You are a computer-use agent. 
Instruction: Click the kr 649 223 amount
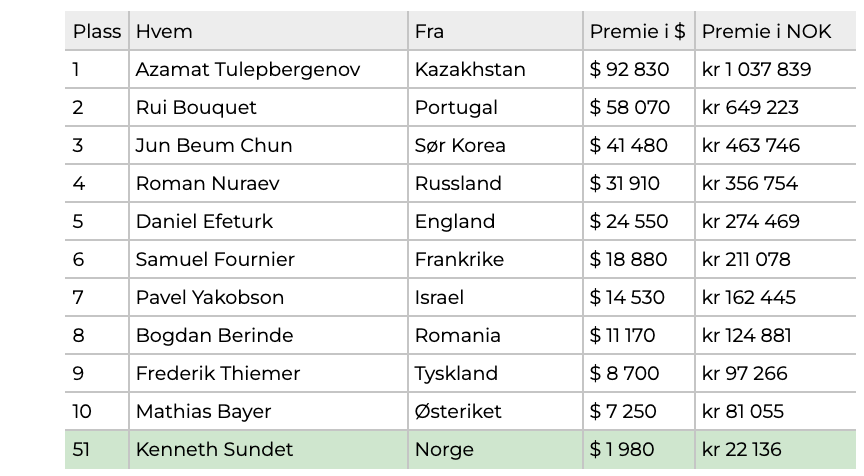[750, 107]
